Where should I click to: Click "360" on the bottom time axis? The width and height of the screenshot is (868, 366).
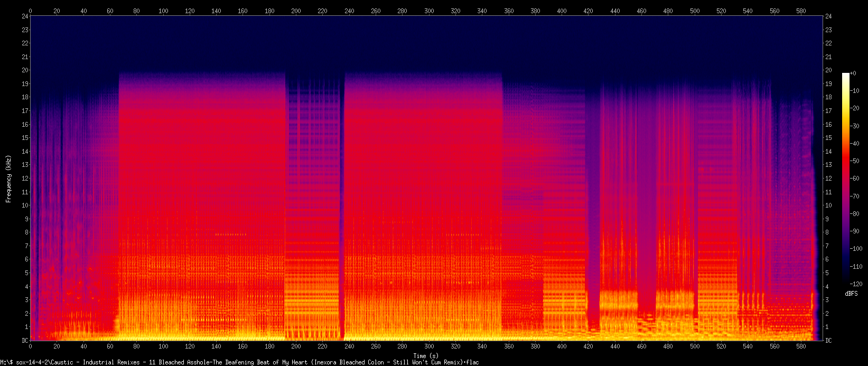point(509,347)
